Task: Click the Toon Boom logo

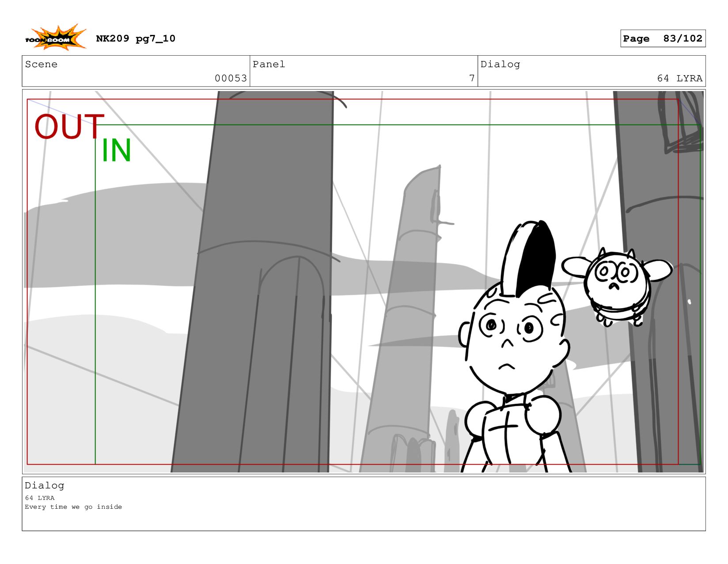Action: coord(55,38)
